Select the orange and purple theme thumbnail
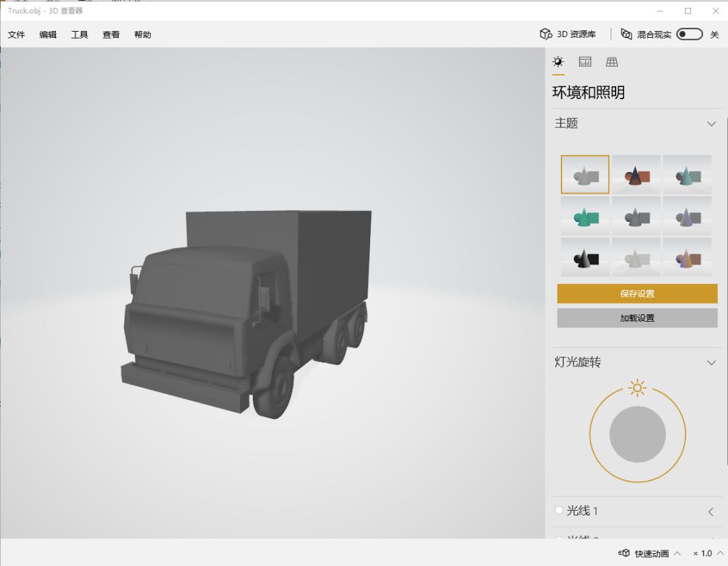Viewport: 728px width, 566px height. (687, 257)
